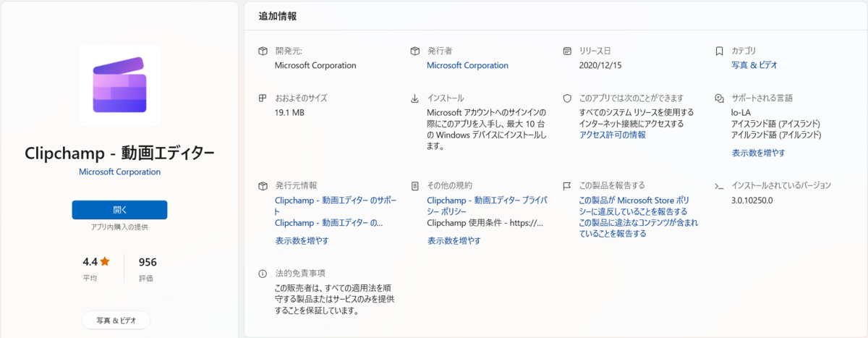
Task: Click the orange star rating icon
Action: [105, 261]
